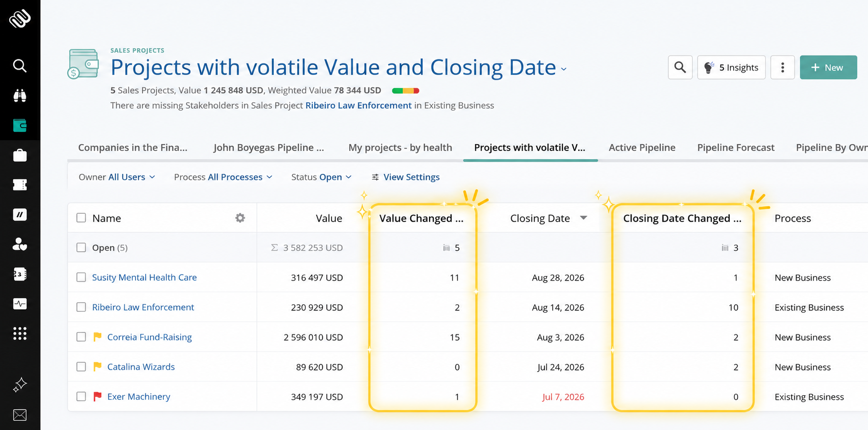The image size is (868, 430).
Task: Open the mail envelope sidebar icon
Action: coord(20,415)
